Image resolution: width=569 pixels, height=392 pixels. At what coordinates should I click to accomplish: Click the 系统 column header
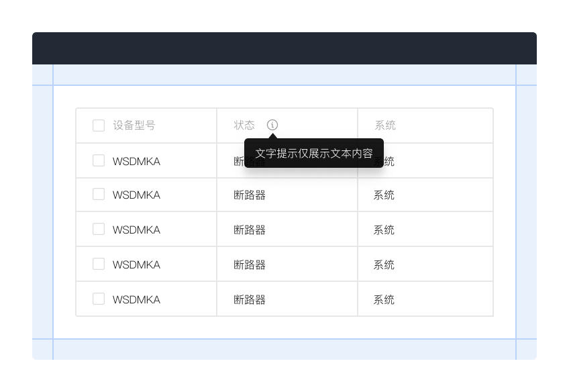(x=384, y=125)
